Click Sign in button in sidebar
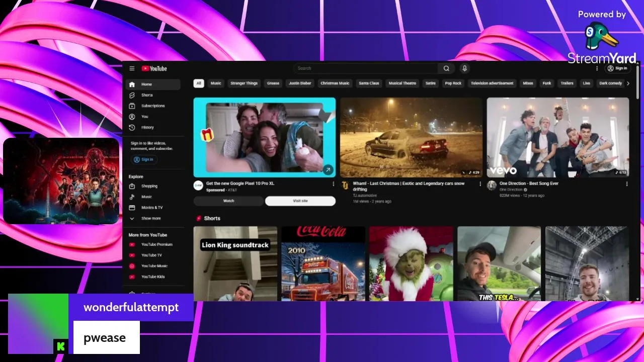Viewport: 644px width, 362px height. tap(144, 159)
